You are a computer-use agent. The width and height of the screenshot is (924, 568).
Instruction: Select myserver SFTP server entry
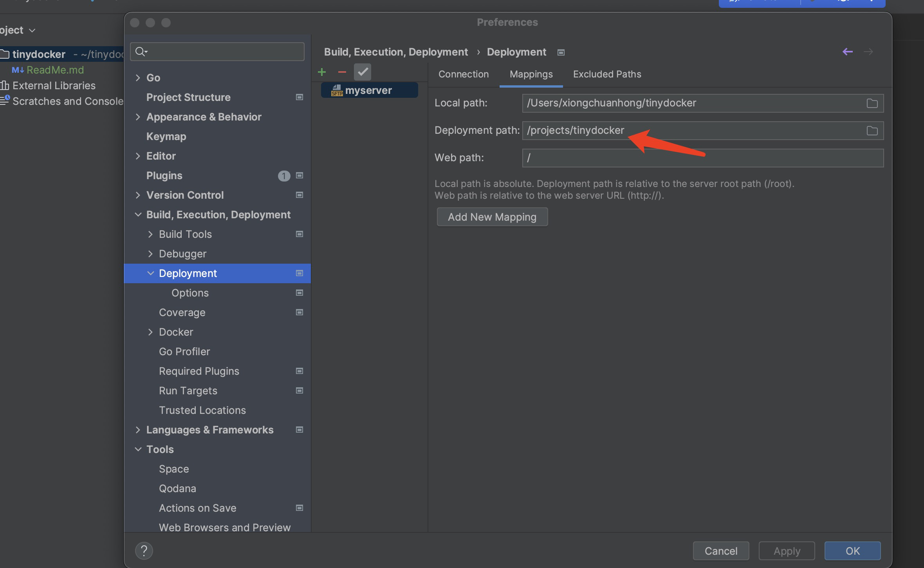(368, 90)
